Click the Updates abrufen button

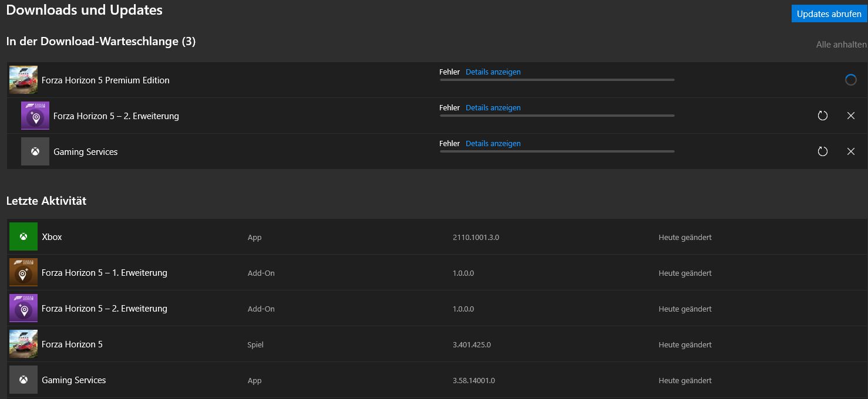(x=829, y=13)
